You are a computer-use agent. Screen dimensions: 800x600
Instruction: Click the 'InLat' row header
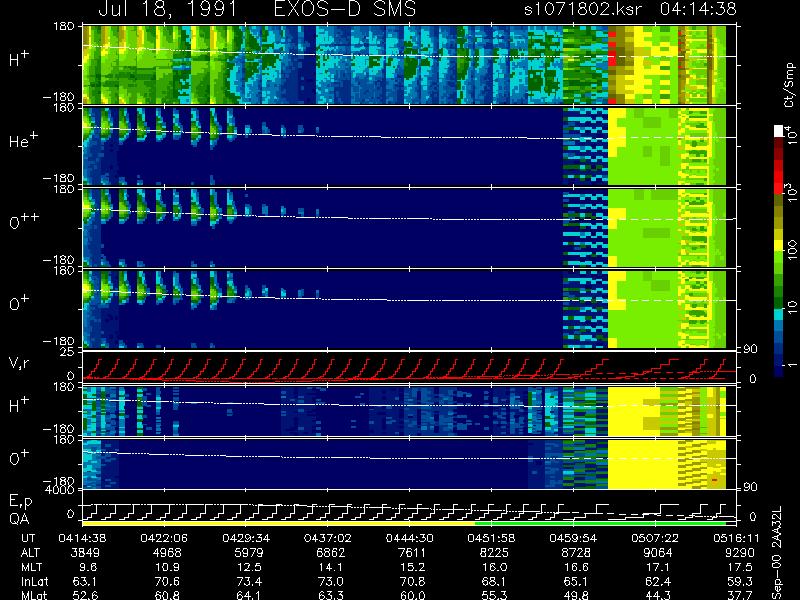coord(34,581)
